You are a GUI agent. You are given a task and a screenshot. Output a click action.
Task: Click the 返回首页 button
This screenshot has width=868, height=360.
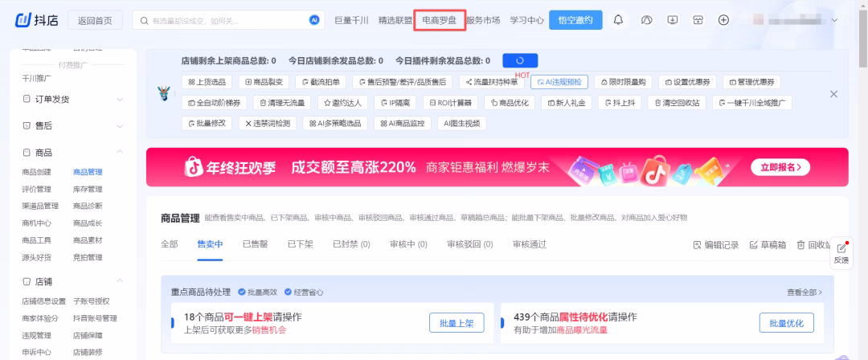click(x=95, y=21)
